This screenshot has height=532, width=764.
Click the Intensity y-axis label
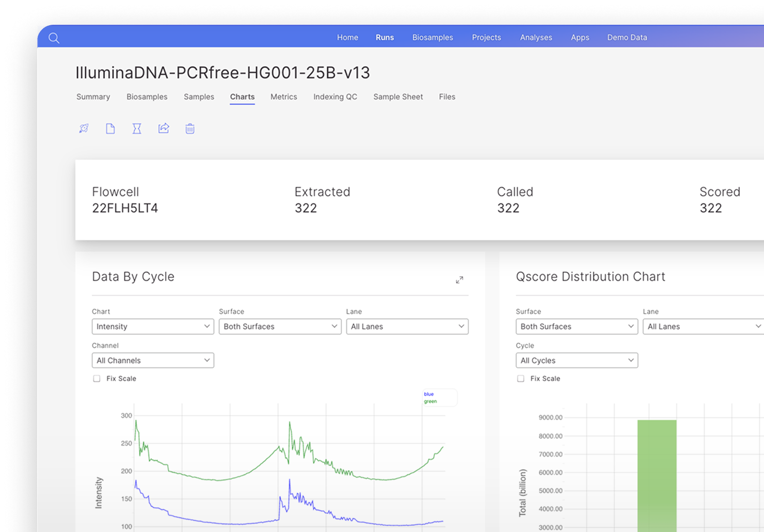coord(99,493)
